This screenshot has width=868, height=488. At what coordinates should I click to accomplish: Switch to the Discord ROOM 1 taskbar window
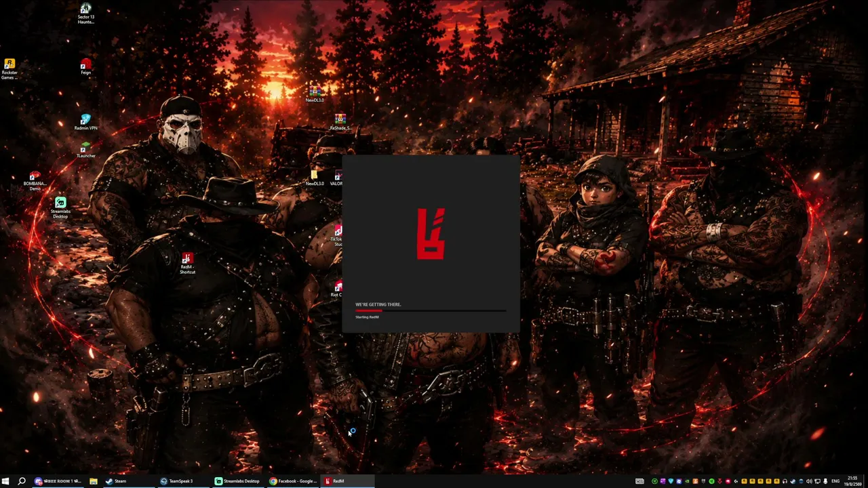tap(58, 481)
